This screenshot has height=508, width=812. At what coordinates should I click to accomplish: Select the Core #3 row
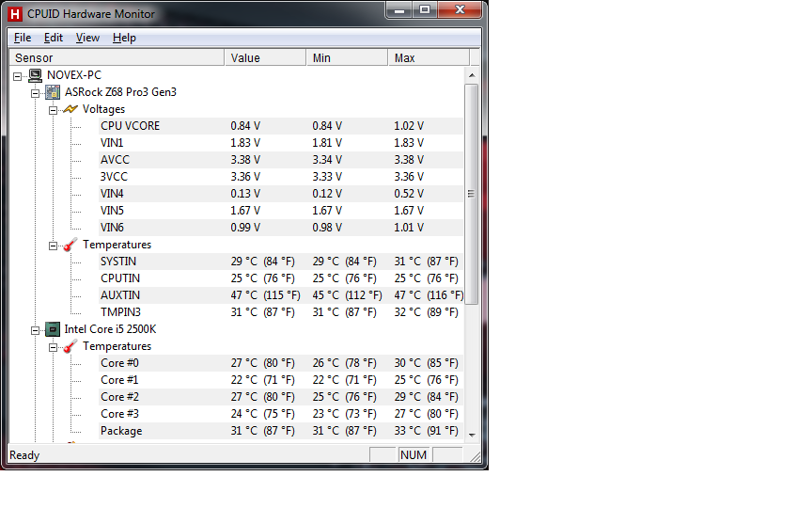click(x=281, y=414)
